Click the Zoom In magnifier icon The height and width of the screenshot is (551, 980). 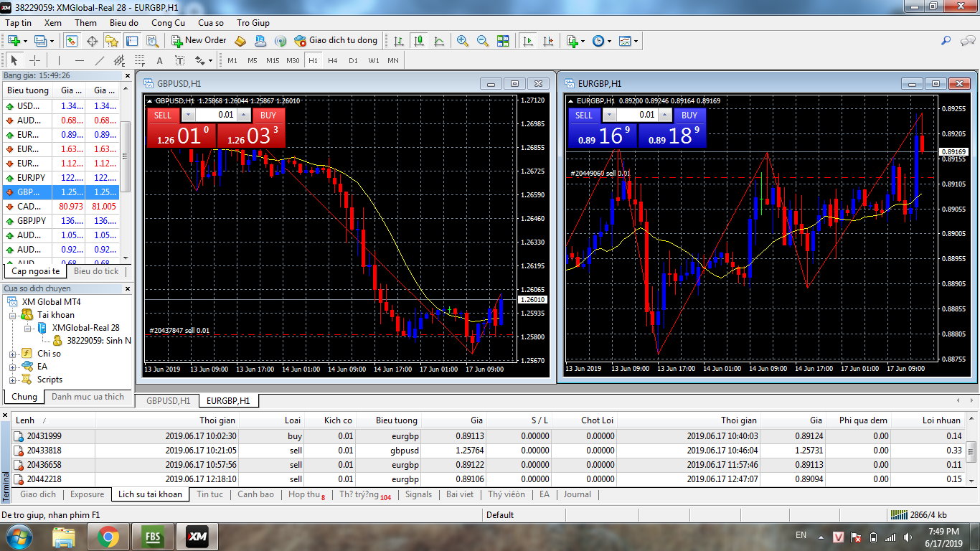[x=463, y=41]
